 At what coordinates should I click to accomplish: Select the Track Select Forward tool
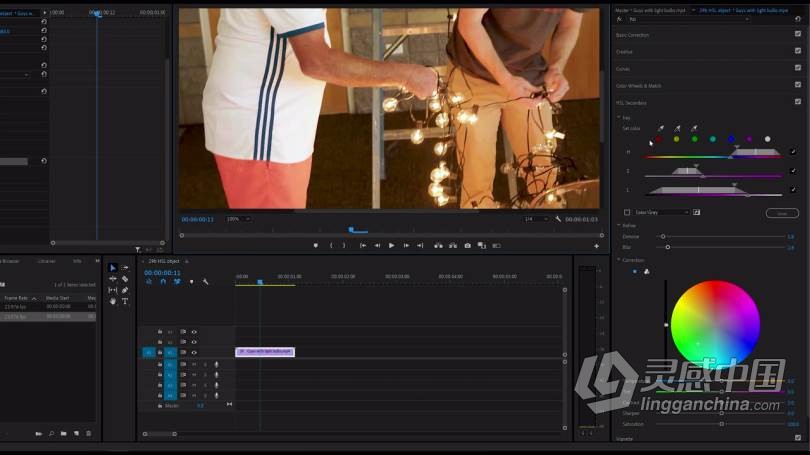click(124, 268)
